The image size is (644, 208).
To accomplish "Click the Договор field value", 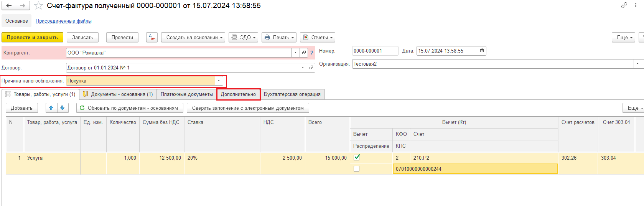I will click(182, 68).
